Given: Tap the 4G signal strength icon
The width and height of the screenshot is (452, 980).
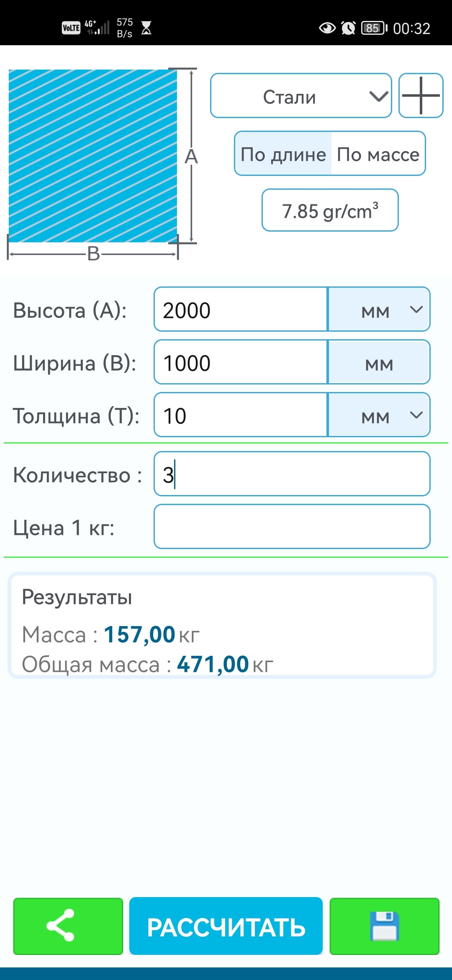Looking at the screenshot, I should 97,27.
